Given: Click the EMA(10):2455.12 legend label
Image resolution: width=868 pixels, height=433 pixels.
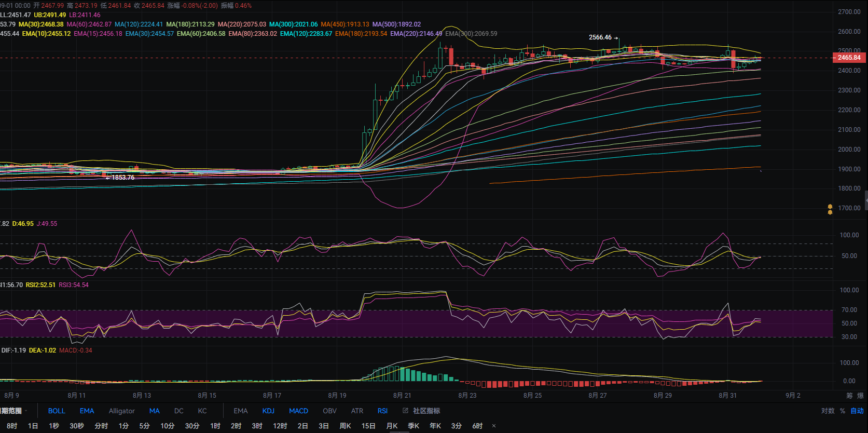Looking at the screenshot, I should tap(46, 34).
